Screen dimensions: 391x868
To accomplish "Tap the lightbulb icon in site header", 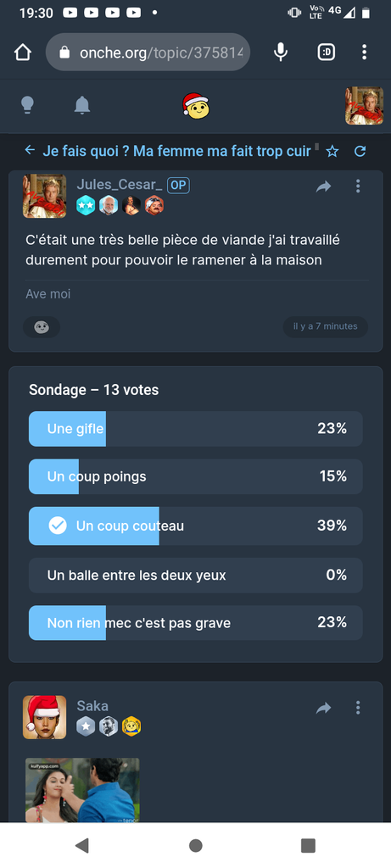I will point(27,104).
